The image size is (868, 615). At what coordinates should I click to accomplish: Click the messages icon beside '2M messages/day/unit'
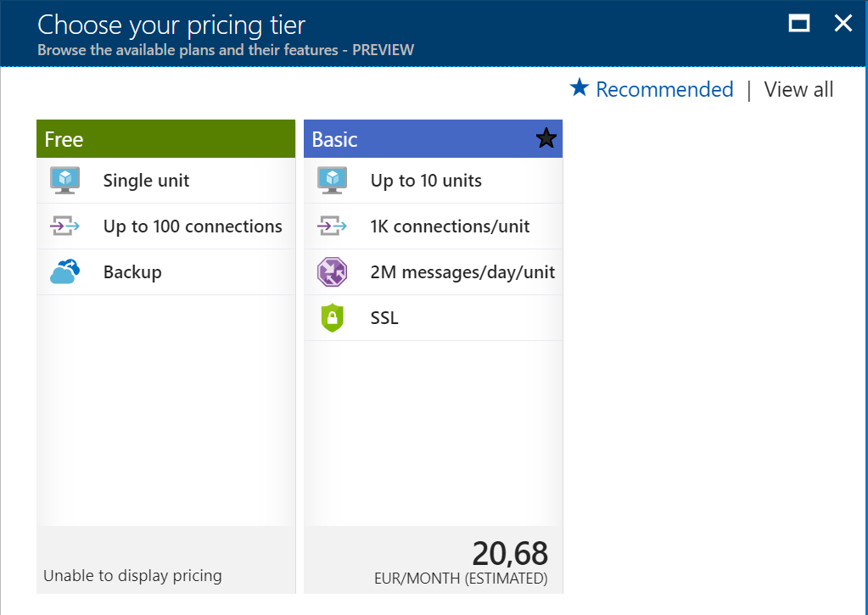click(332, 271)
